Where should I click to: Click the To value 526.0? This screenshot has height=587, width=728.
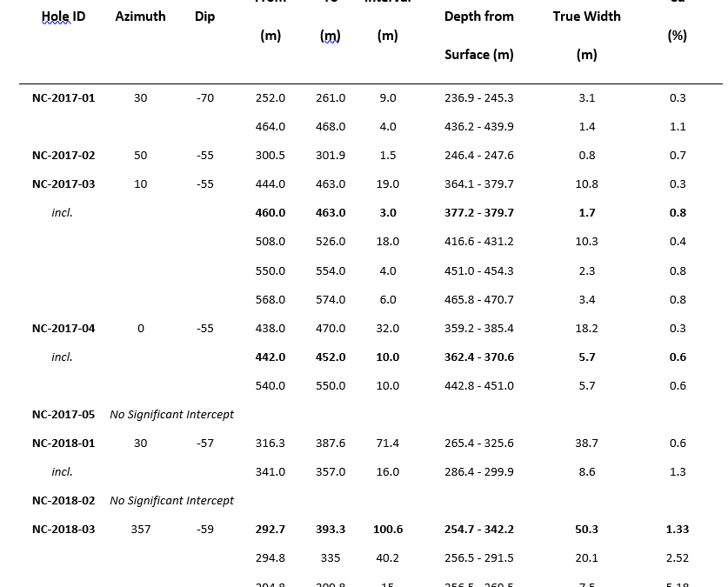[331, 241]
